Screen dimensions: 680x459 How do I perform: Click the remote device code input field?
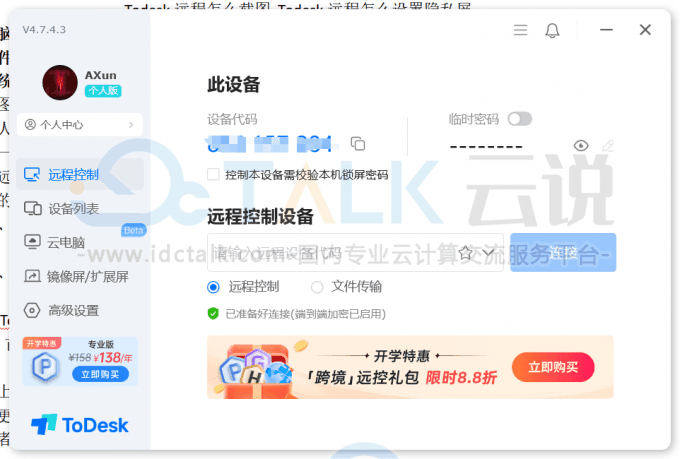[x=355, y=252]
